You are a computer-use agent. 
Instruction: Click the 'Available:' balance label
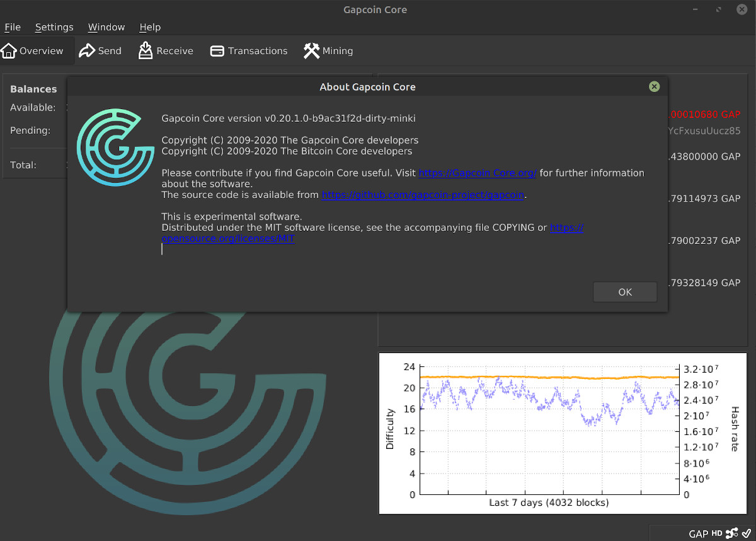pos(33,108)
